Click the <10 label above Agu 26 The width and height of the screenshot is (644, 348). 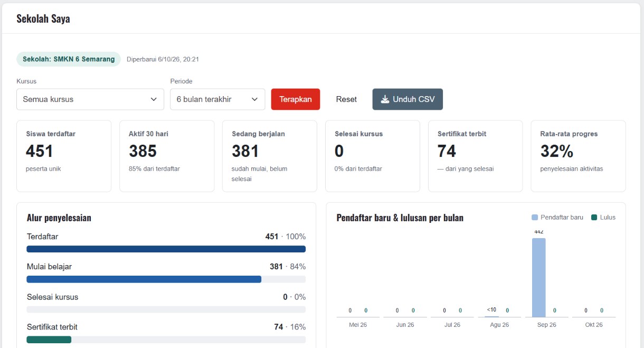[491, 310]
